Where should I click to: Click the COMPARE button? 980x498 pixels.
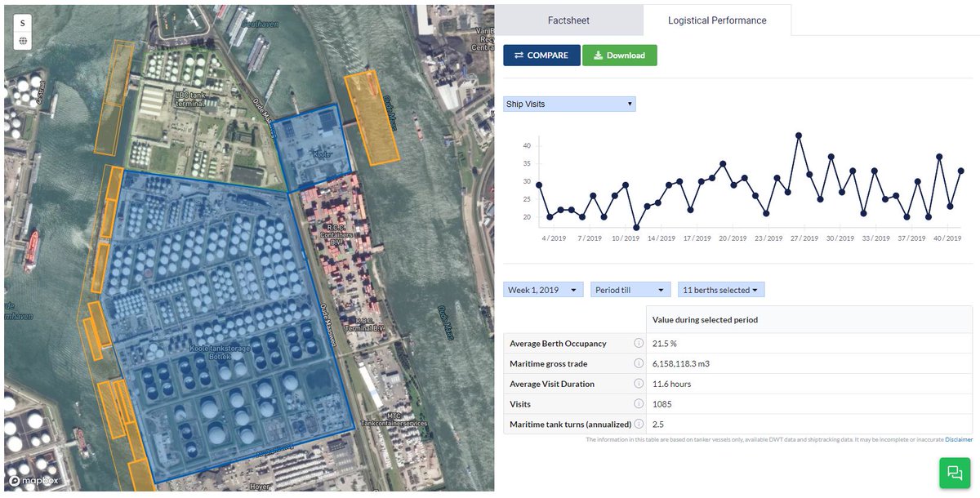pos(541,56)
